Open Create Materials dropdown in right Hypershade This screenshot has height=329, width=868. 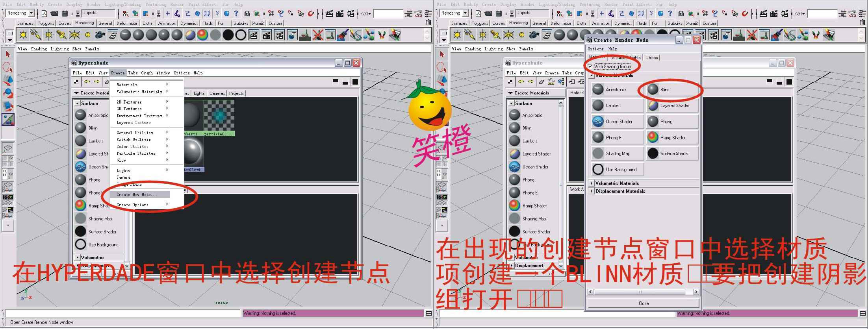(x=535, y=93)
